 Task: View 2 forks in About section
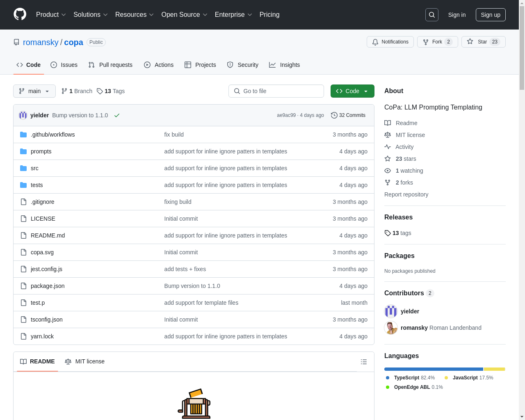coord(399,183)
